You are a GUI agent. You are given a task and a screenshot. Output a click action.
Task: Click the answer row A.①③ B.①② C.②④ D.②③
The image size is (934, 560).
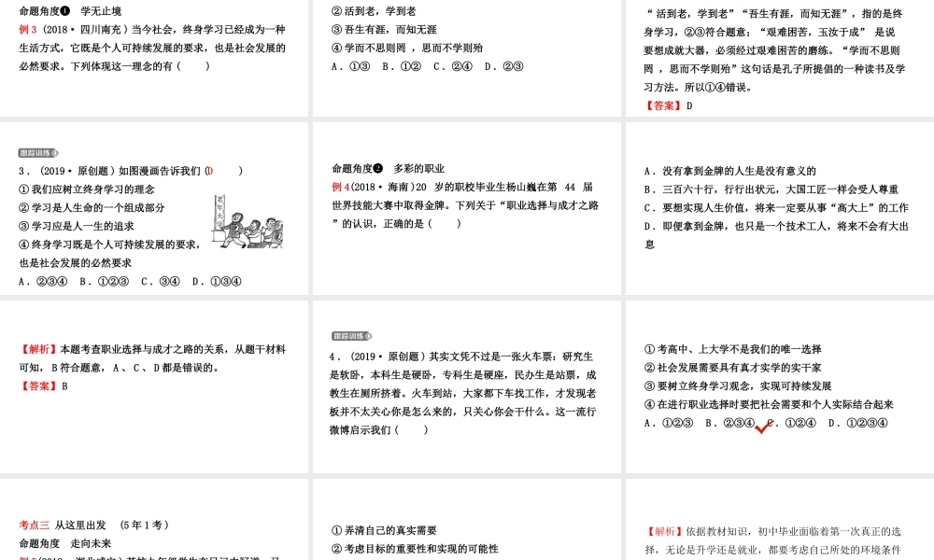(x=427, y=66)
